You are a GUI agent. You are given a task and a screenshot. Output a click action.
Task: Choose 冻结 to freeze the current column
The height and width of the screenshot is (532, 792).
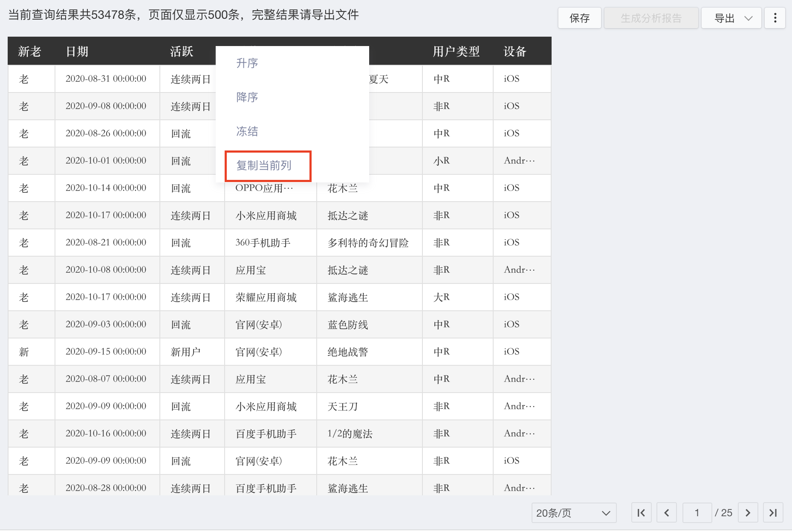[x=246, y=131]
